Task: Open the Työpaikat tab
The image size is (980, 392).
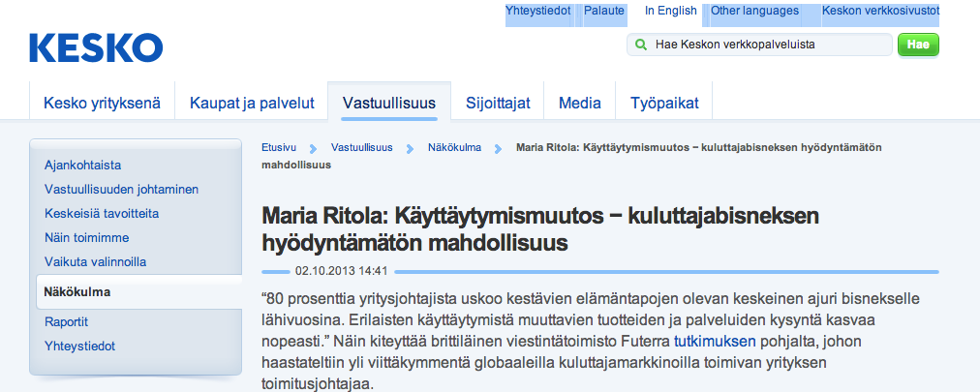Action: pyautogui.click(x=663, y=103)
